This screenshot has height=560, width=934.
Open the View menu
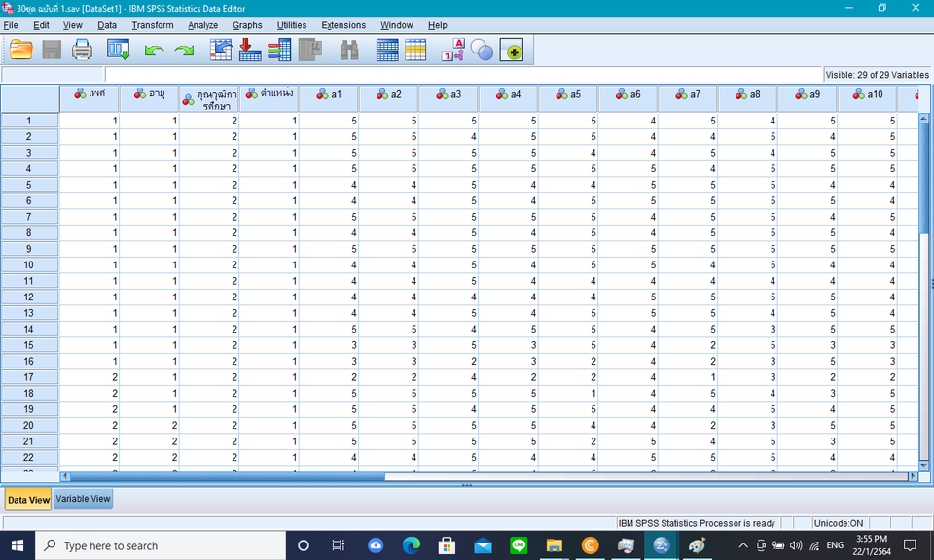[73, 25]
